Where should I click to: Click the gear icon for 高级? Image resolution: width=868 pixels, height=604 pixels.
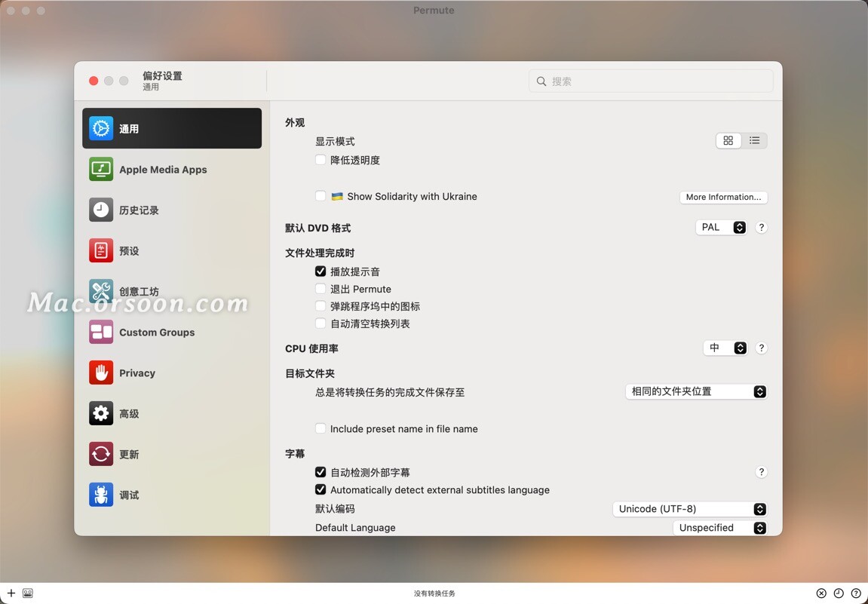coord(101,413)
